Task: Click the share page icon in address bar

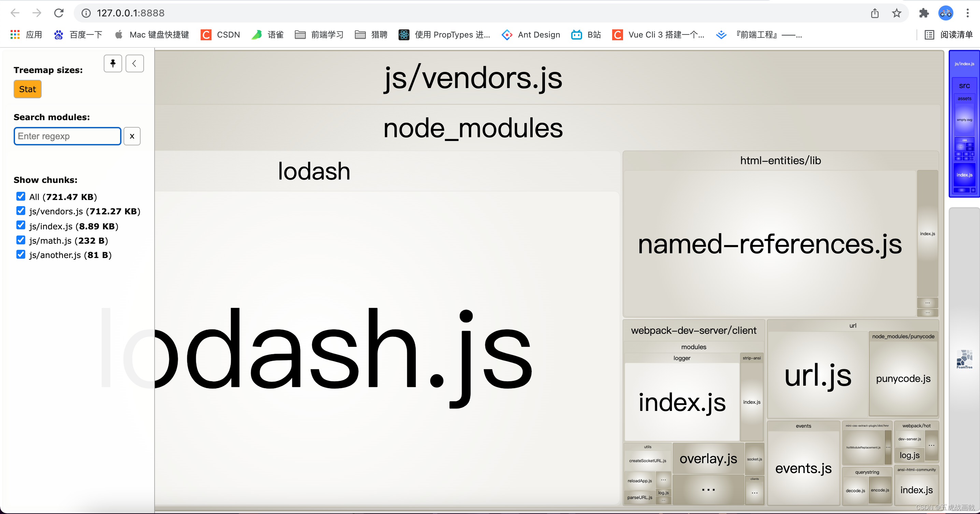Action: coord(875,13)
